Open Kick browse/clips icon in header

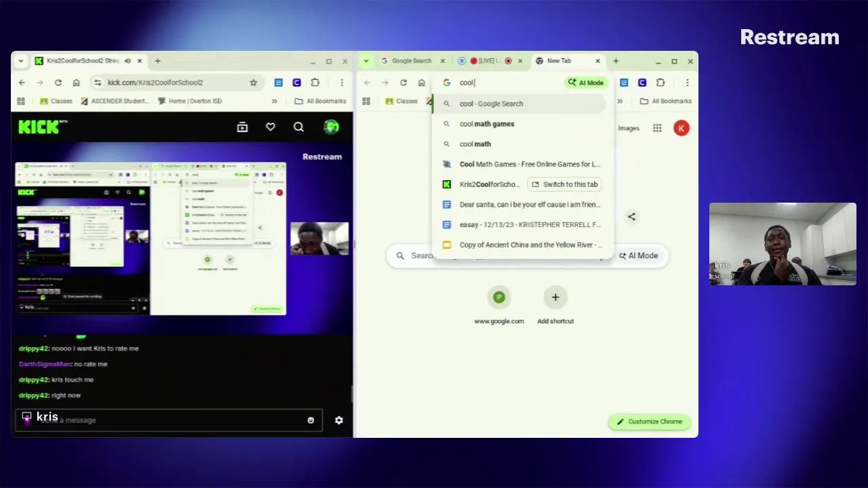tap(242, 127)
